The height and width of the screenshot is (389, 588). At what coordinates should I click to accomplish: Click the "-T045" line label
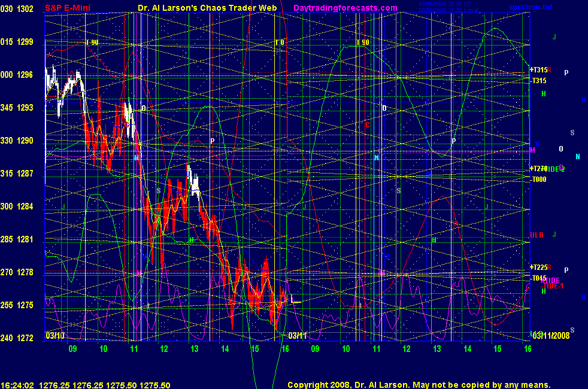[x=538, y=278]
